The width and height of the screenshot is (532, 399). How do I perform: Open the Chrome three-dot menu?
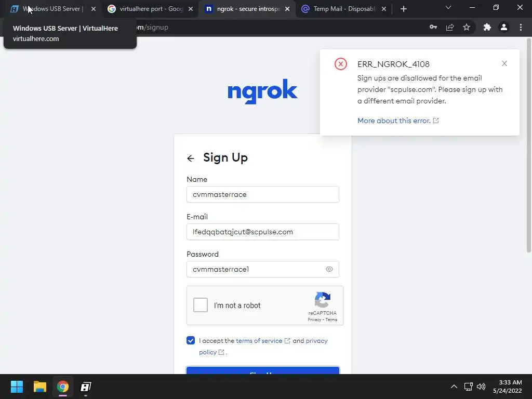(x=521, y=27)
